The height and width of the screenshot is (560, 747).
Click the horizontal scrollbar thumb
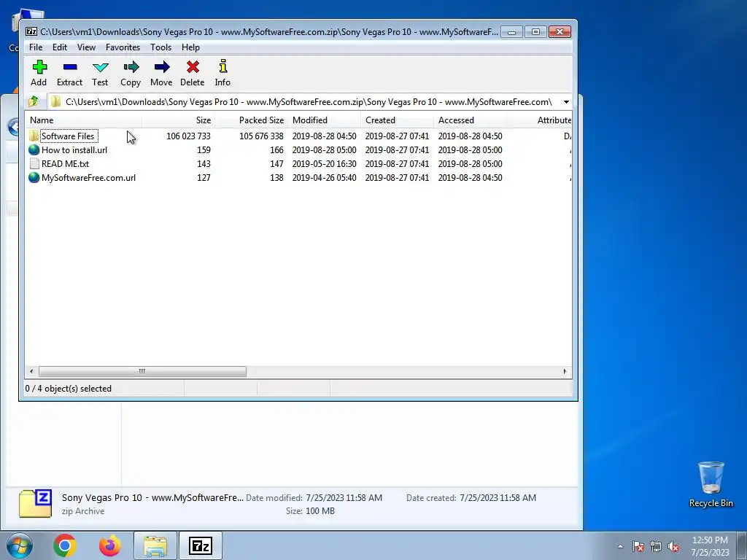(x=142, y=371)
